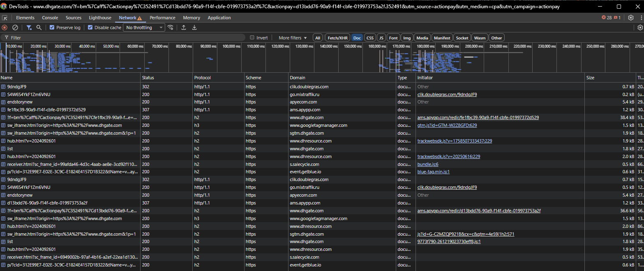Enable the Invert filter checkbox
Viewport: 644px width, 271px height.
pos(252,38)
